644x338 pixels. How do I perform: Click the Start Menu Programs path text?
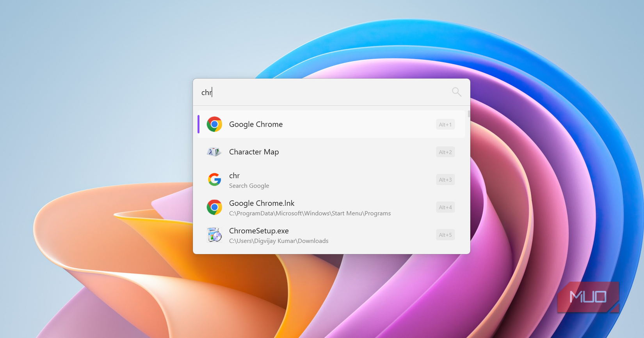point(310,213)
